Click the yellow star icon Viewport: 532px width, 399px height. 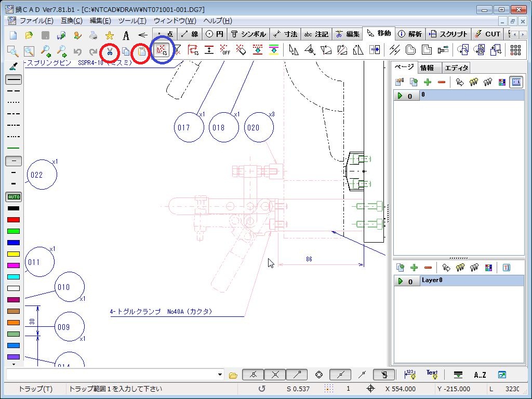109,35
